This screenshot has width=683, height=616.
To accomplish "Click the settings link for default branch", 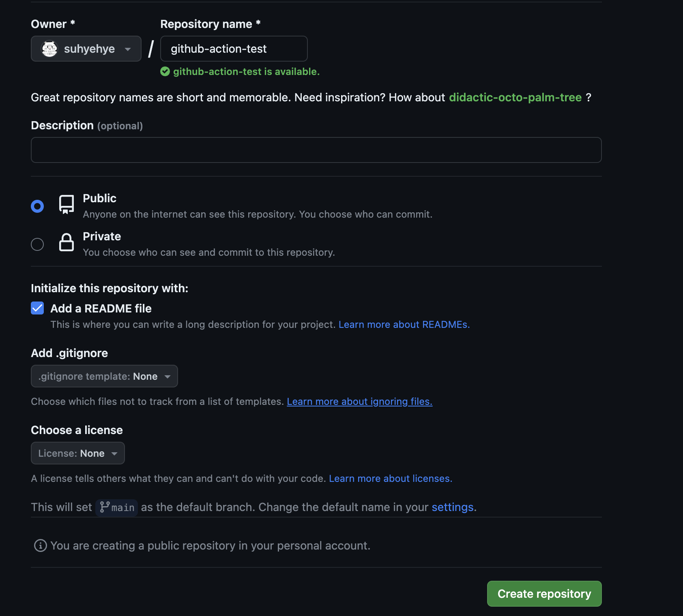I will click(452, 507).
